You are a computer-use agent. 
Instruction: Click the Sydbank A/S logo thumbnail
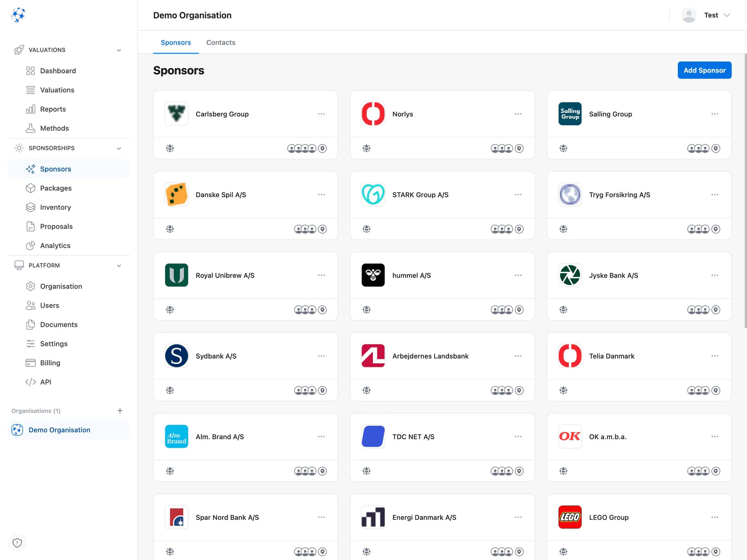(177, 356)
